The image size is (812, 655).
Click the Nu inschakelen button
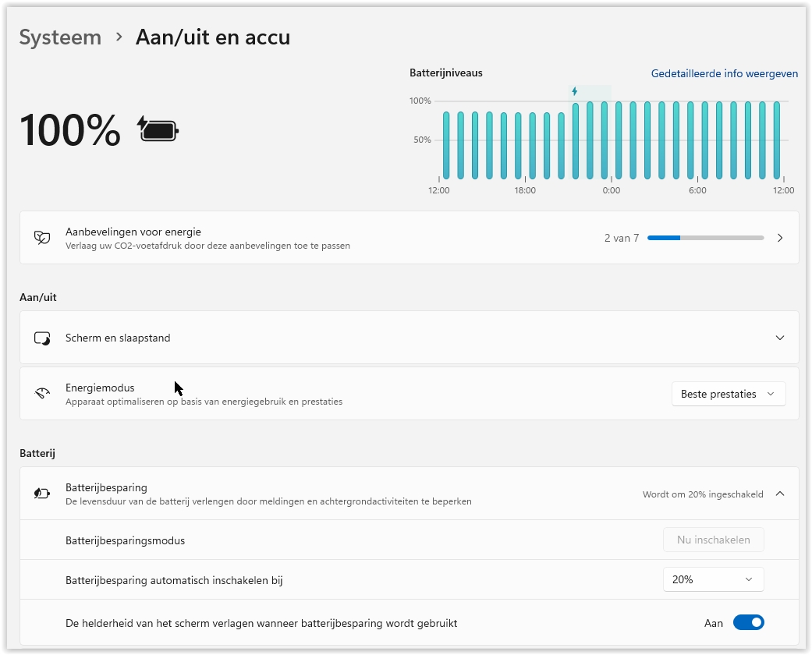tap(713, 540)
